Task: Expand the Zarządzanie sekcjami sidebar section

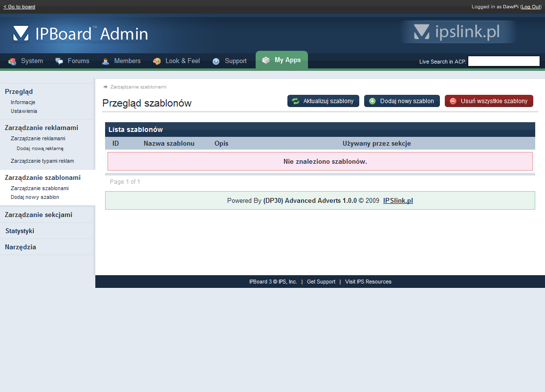Action: (x=39, y=215)
